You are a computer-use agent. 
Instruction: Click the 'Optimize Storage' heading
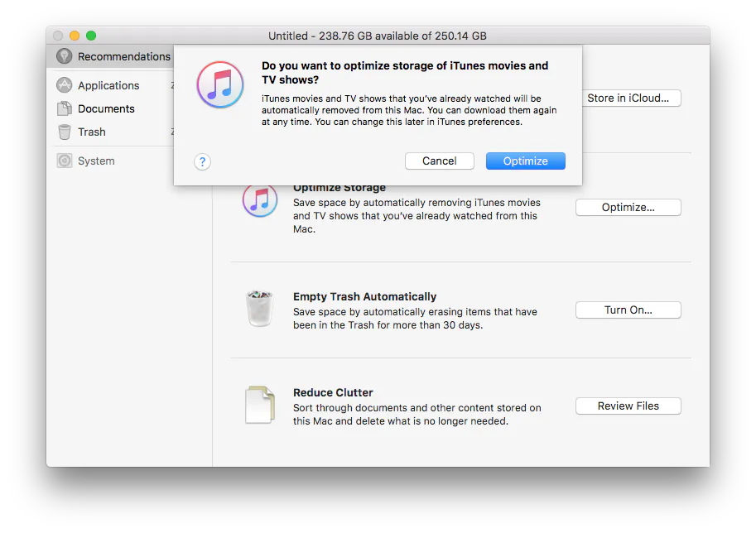coord(339,188)
